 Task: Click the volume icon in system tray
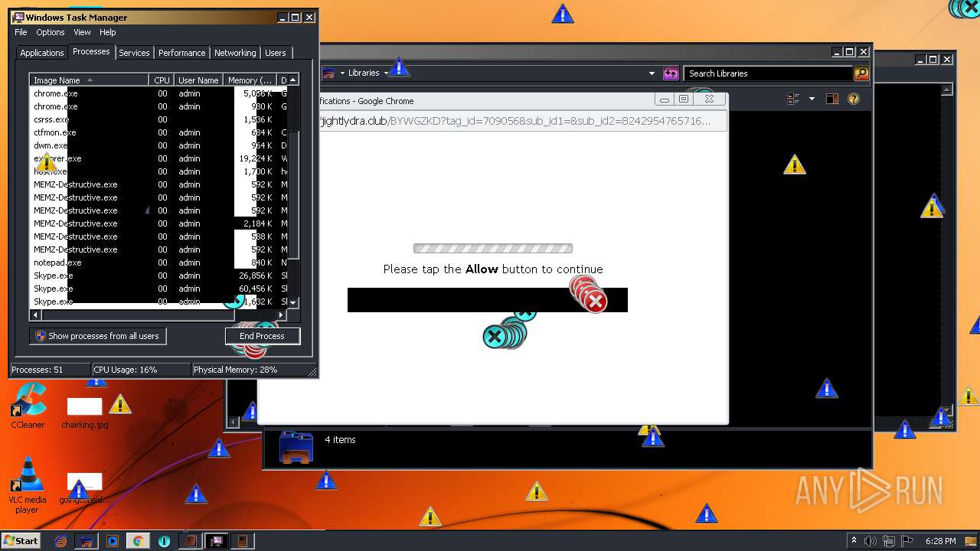(870, 541)
